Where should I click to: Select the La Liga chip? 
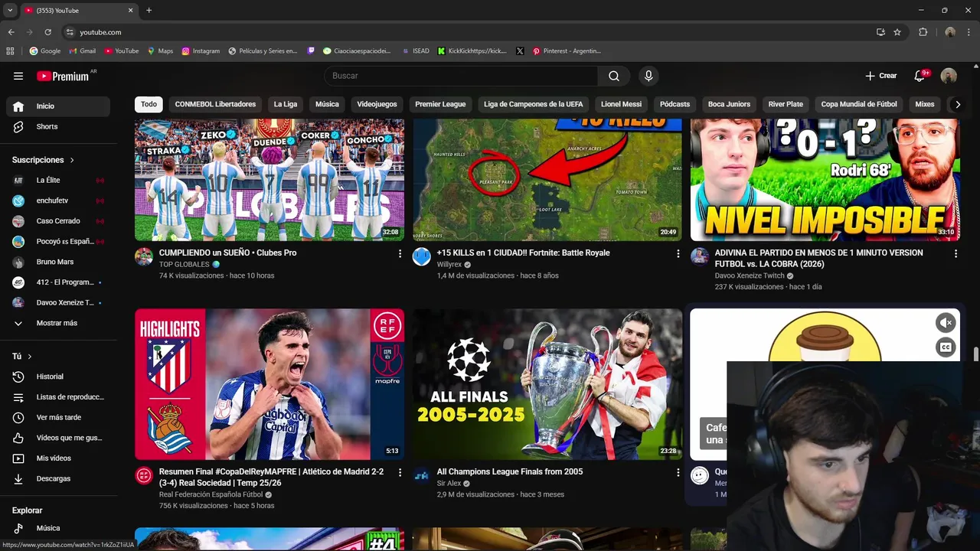[286, 104]
